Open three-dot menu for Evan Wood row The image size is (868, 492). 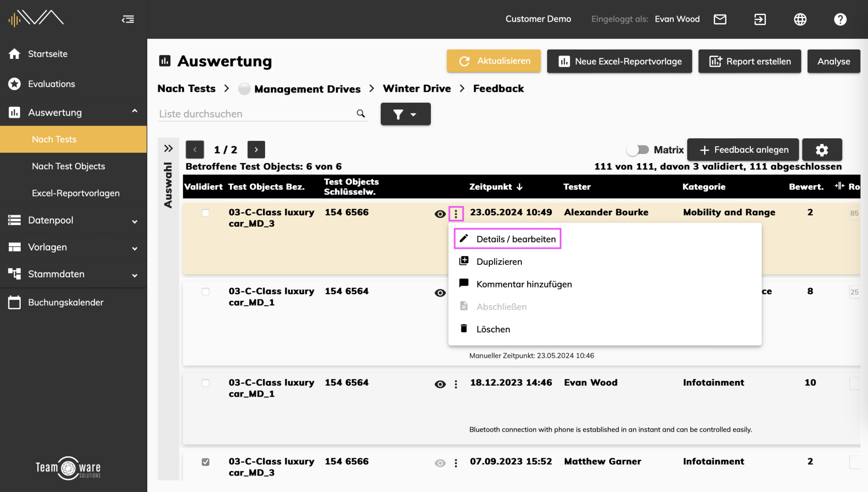pyautogui.click(x=456, y=384)
